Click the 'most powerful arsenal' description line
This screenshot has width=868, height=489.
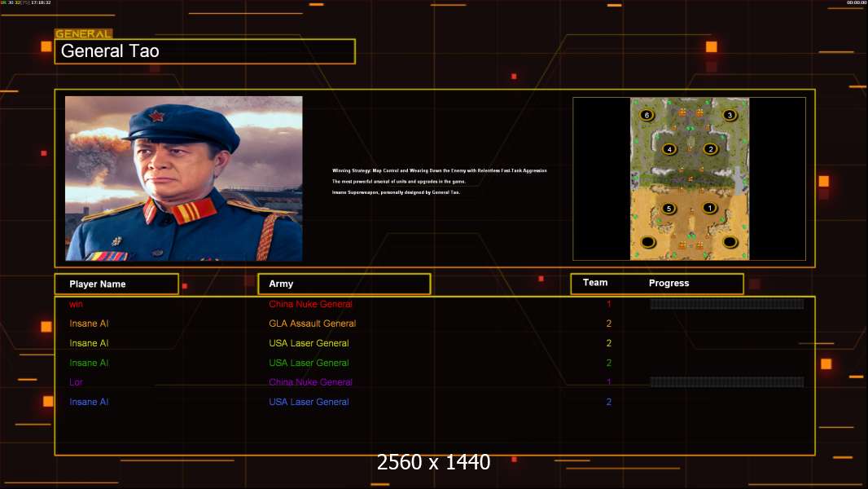point(398,182)
